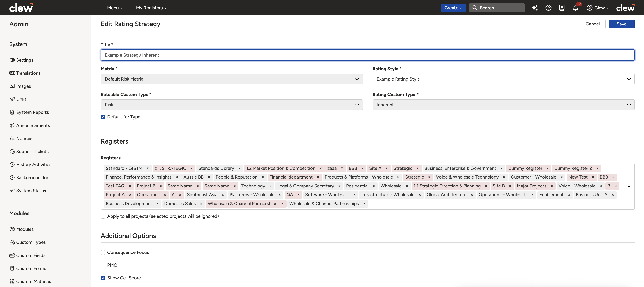
Task: Open the news document icon in header
Action: 562,8
